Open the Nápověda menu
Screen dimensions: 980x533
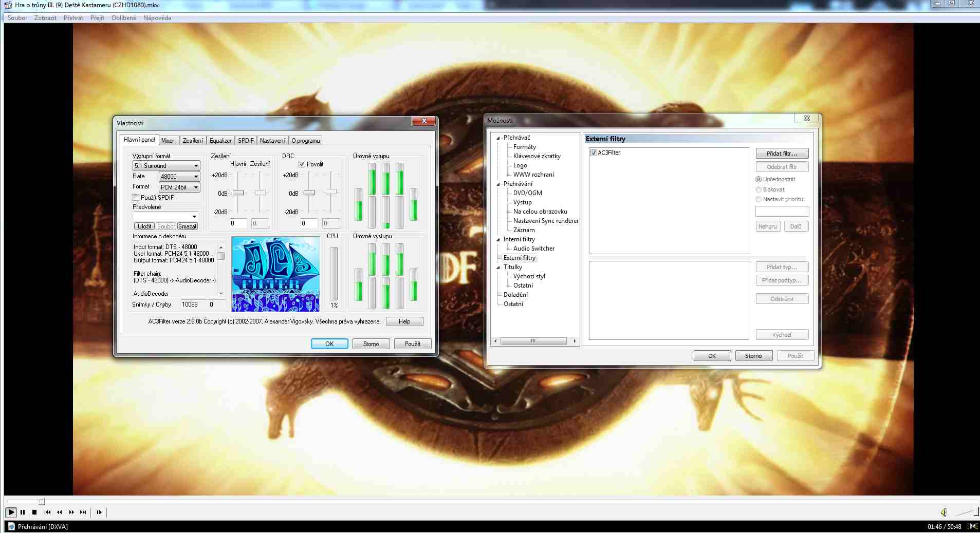(x=157, y=18)
